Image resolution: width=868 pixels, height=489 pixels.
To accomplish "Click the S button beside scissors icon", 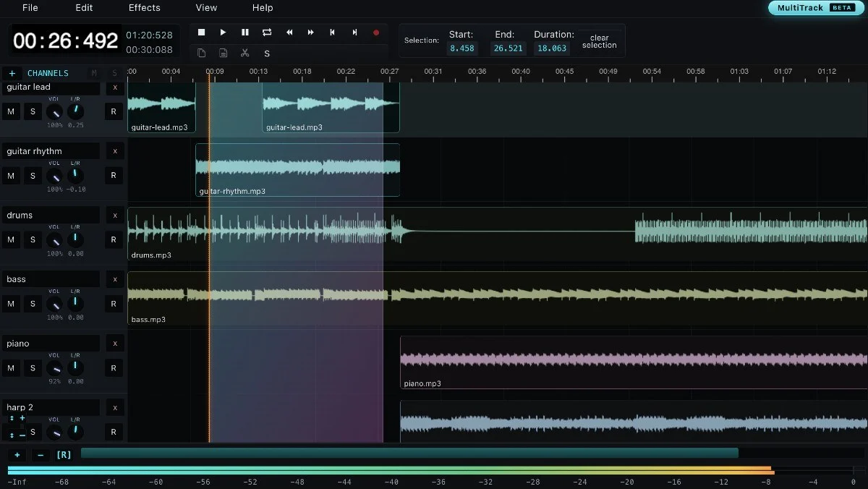I will point(267,54).
